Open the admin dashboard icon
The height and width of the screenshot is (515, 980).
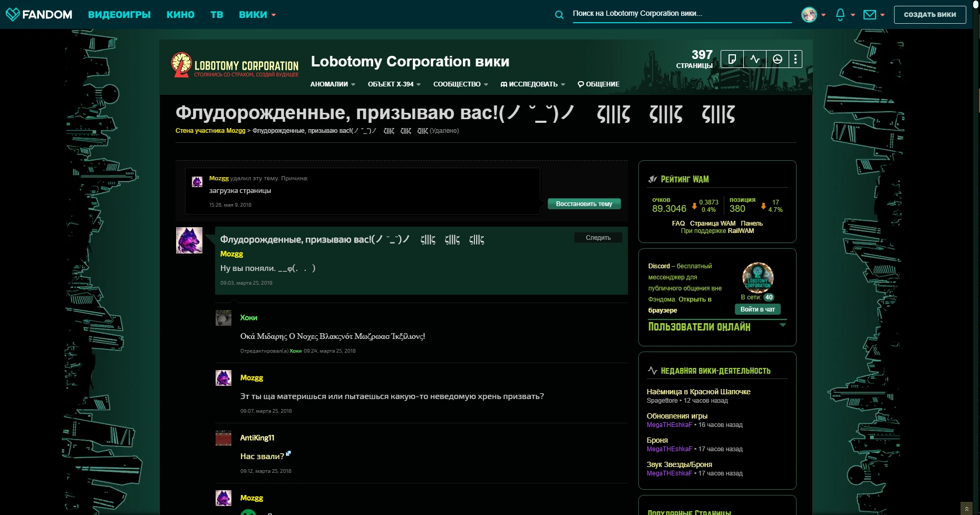tap(778, 59)
